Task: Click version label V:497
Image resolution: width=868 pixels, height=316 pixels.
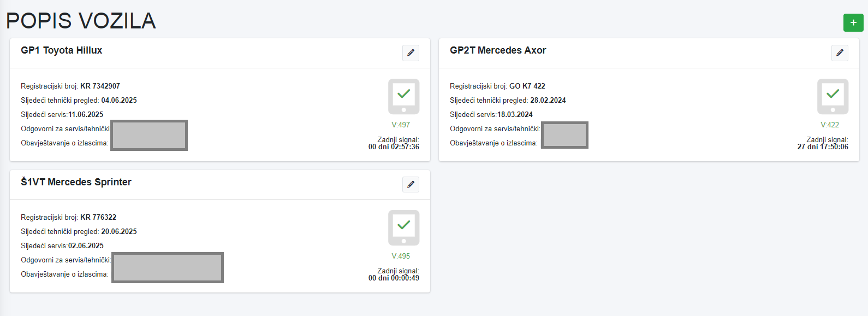Action: (x=401, y=125)
